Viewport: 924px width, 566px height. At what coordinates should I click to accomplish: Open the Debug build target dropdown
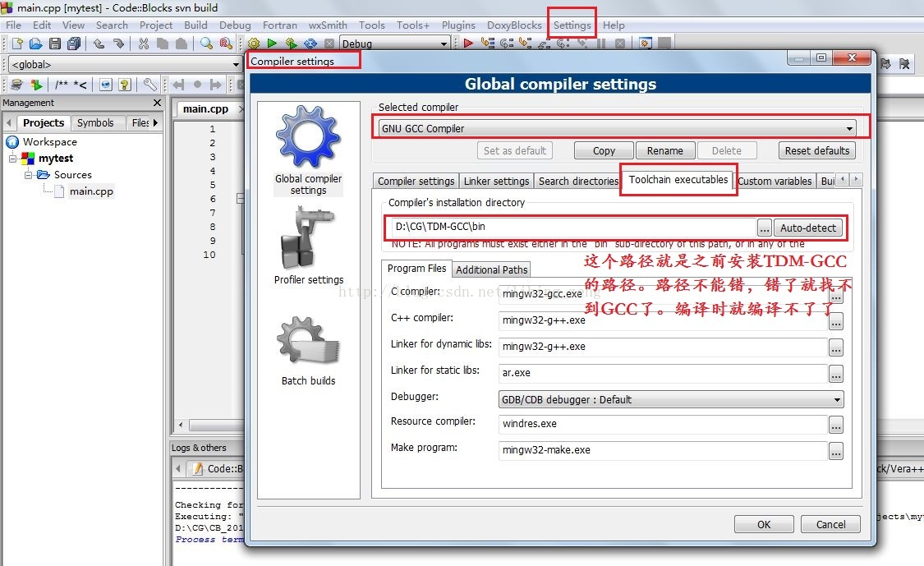[x=395, y=44]
